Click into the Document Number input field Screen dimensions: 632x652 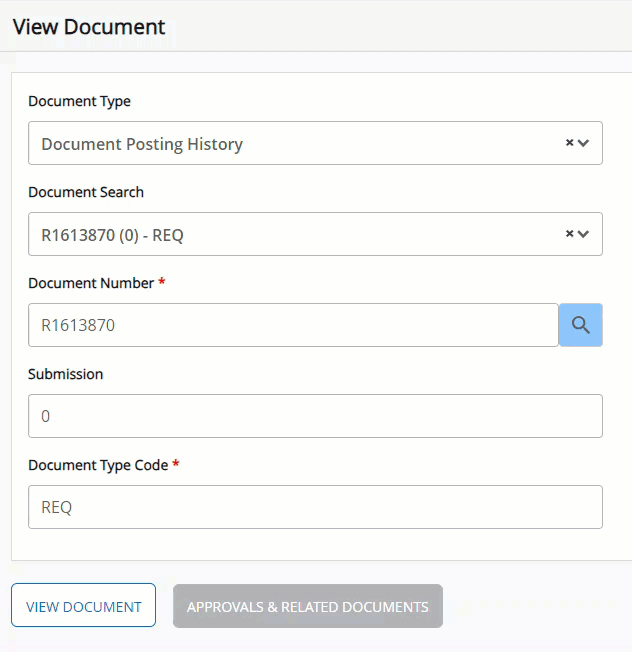coord(292,325)
